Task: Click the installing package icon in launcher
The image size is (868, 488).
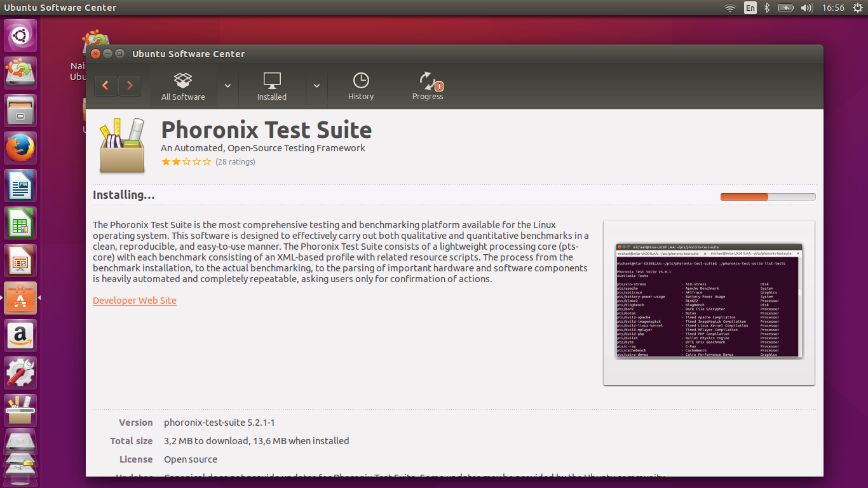Action: [x=21, y=410]
